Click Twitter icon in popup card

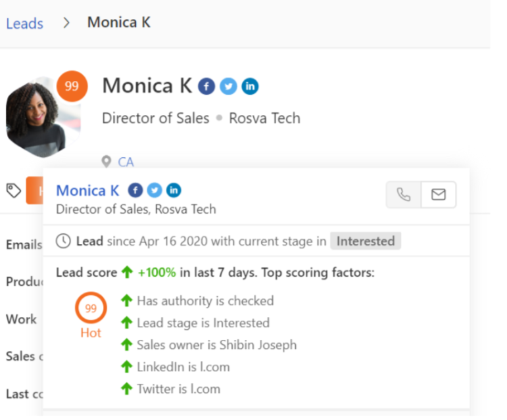coord(155,191)
